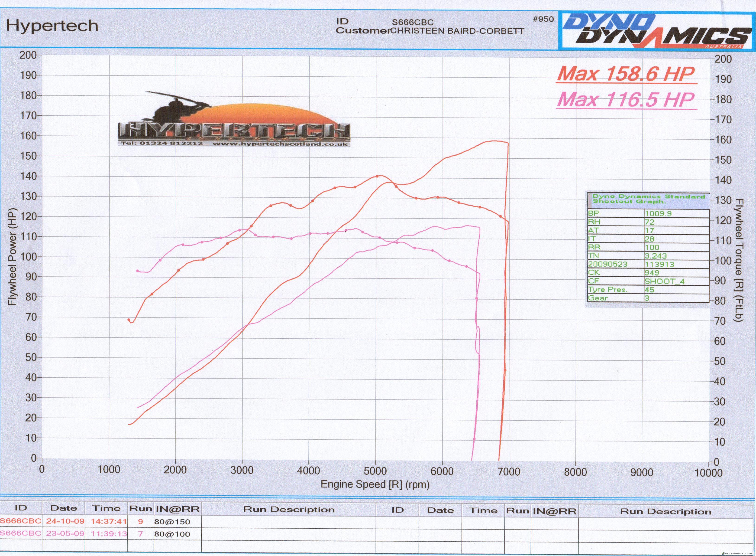Click the first Time column header
Screen dimensions: 756x556
(x=106, y=508)
